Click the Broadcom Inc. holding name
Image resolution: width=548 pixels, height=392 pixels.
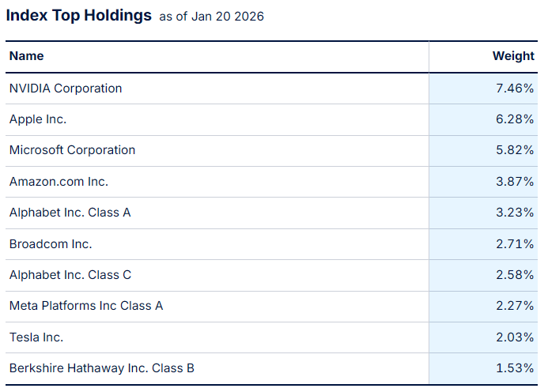point(51,244)
